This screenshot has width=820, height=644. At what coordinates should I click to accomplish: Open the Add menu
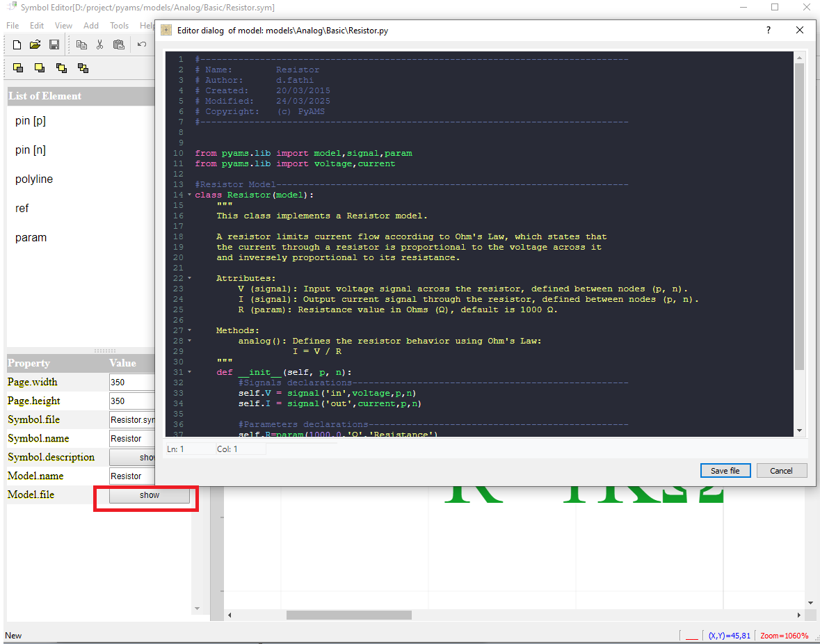[91, 26]
